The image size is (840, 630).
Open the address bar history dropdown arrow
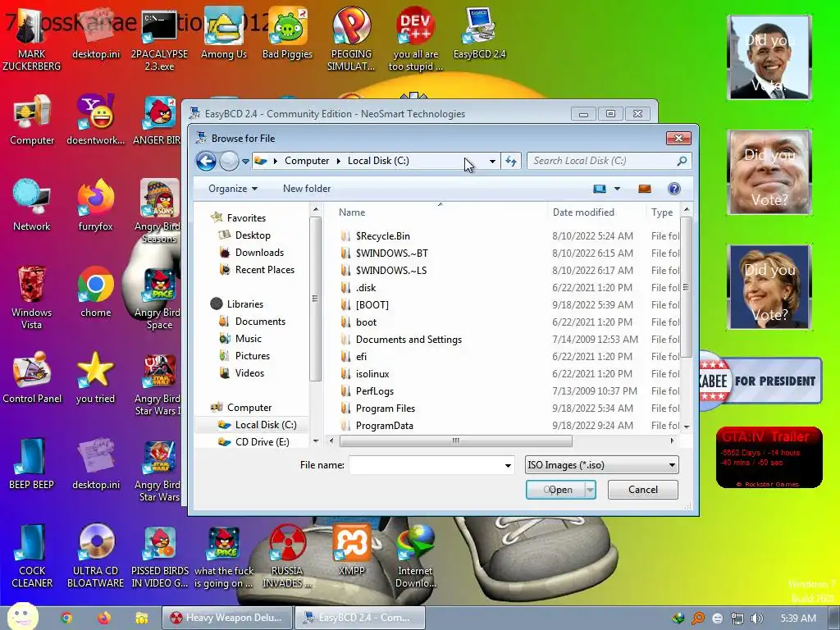click(492, 161)
